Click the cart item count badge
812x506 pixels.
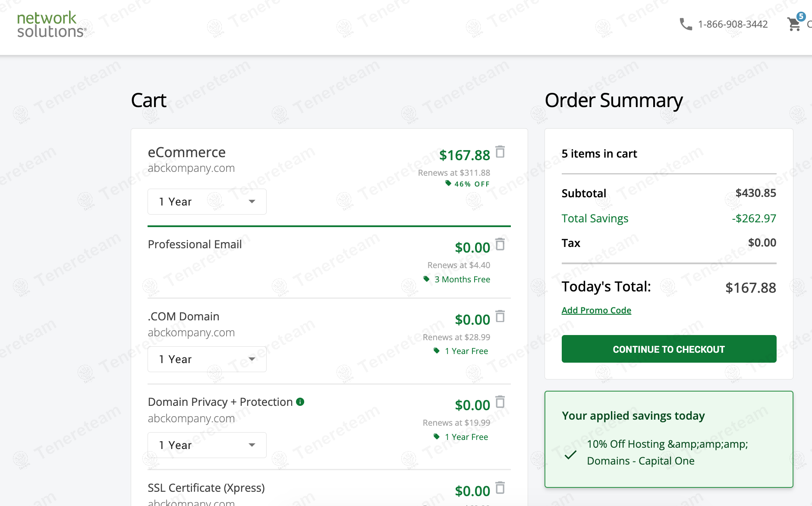click(x=801, y=17)
